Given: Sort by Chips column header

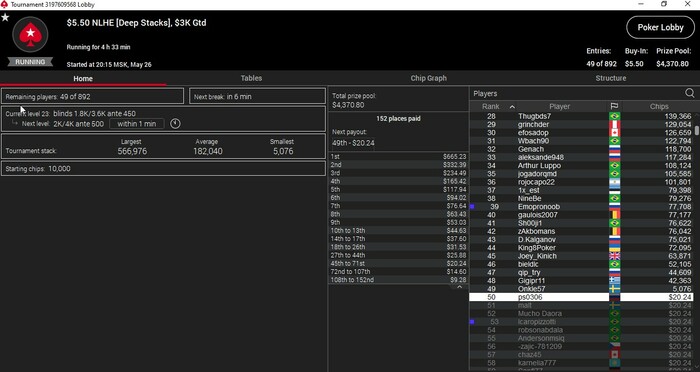Looking at the screenshot, I should pyautogui.click(x=658, y=106).
